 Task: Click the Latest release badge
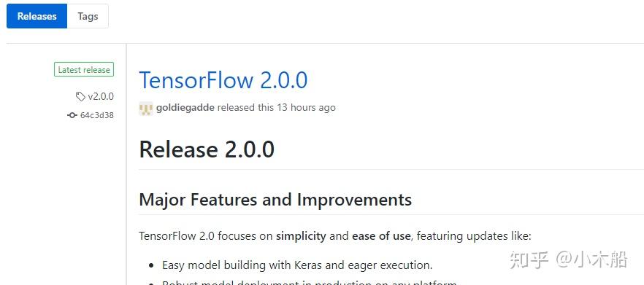(x=84, y=70)
